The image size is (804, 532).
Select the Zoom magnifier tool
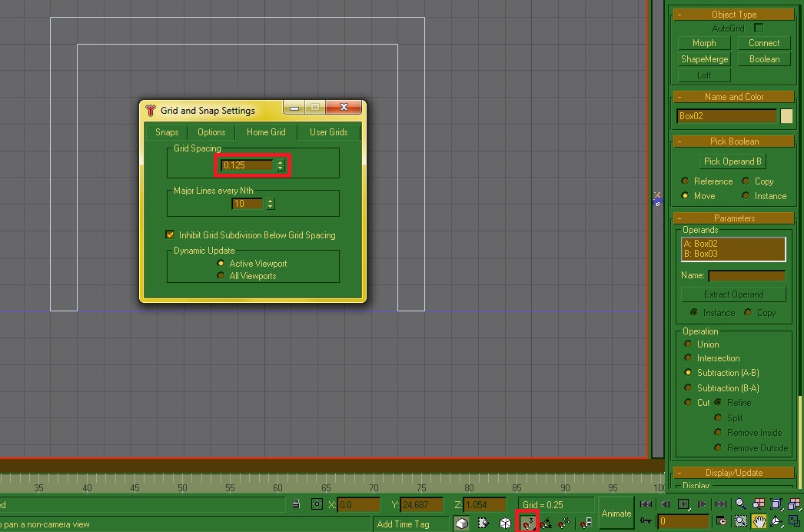point(740,504)
